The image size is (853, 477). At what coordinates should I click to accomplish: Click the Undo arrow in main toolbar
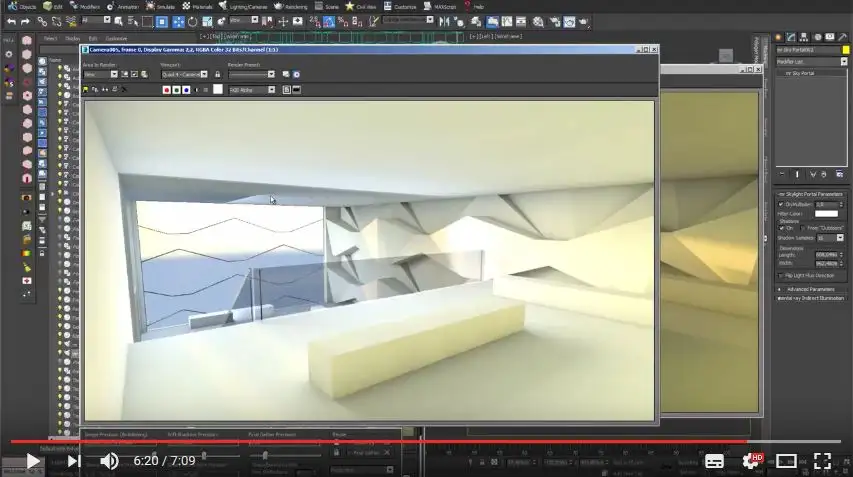(11, 22)
